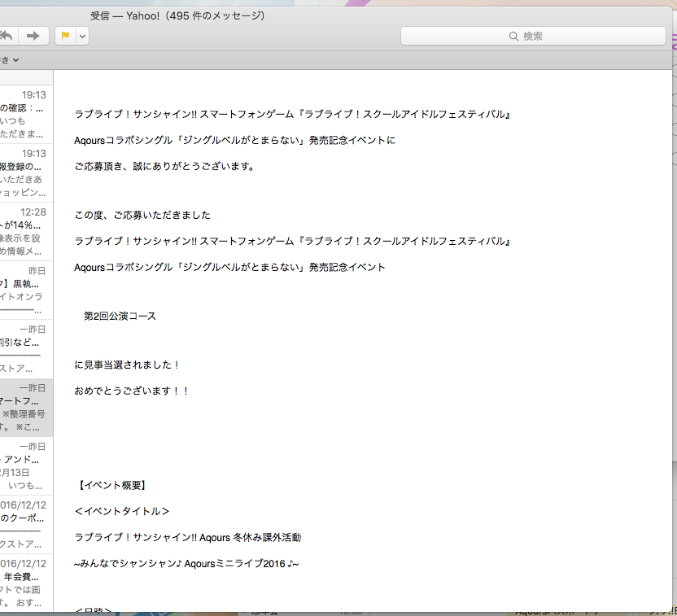Click the 第2回公演コース line in email
The image size is (677, 616).
[120, 316]
